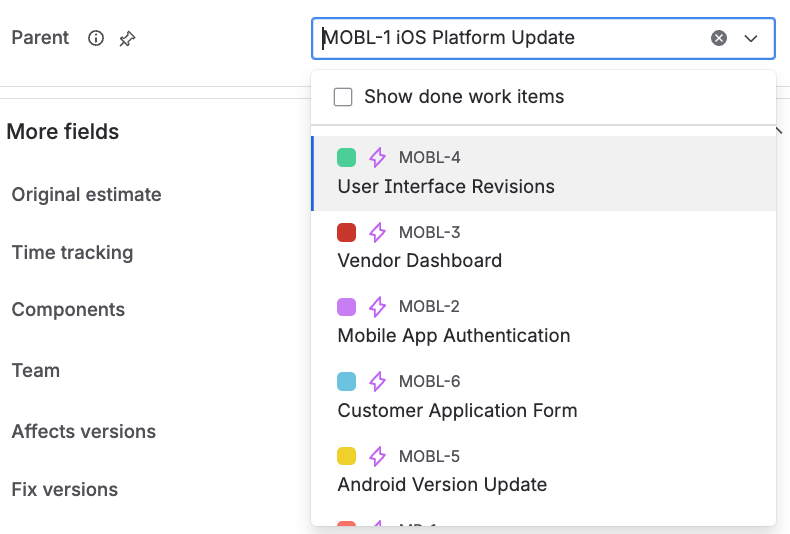Viewport: 790px width, 534px height.
Task: Click the blue swatch for MOBL-6
Action: click(x=347, y=381)
